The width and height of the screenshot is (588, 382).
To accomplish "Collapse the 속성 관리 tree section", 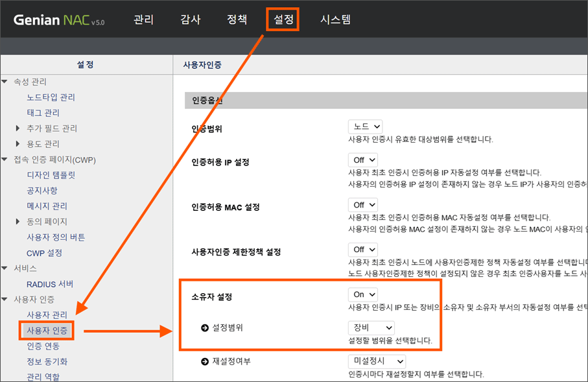I will [x=5, y=82].
